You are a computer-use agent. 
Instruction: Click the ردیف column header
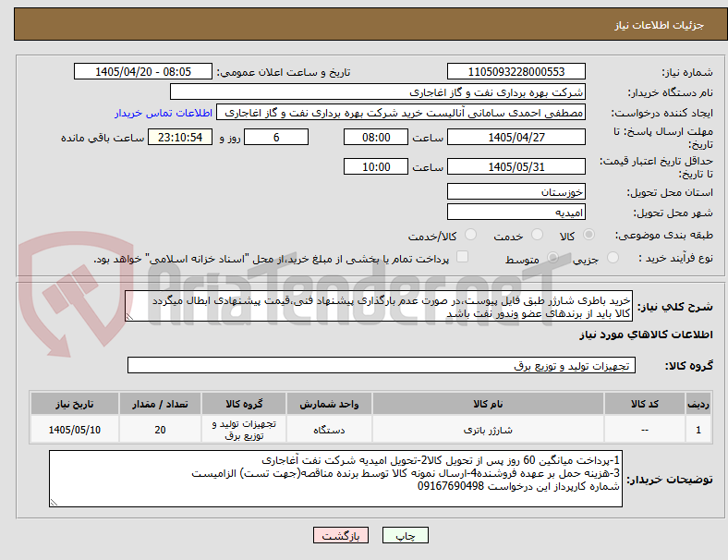pyautogui.click(x=698, y=404)
